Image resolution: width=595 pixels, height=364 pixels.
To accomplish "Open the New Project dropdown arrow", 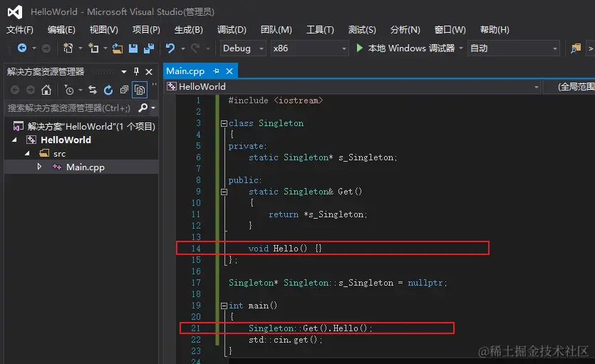I will coord(80,48).
